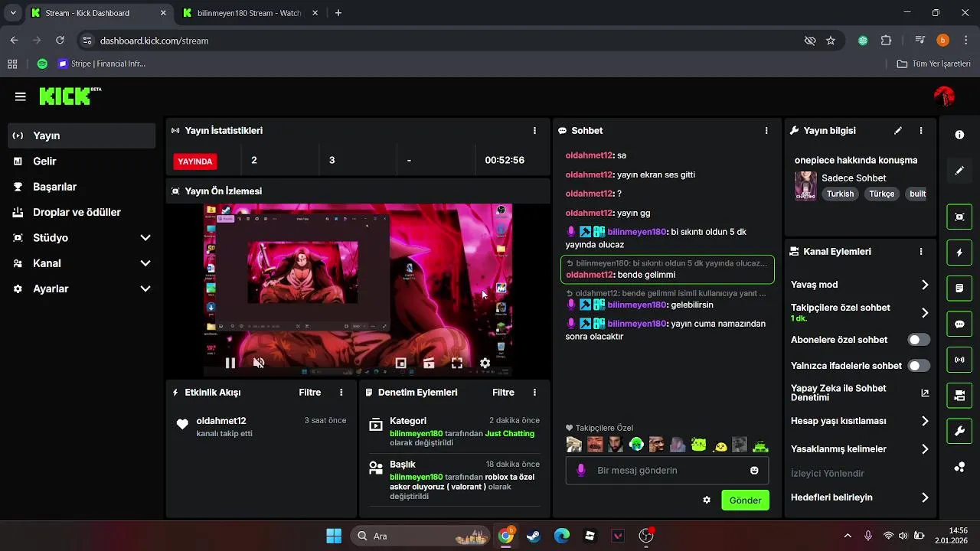Open the hamburger menu next to the Kick logo
980x551 pixels.
coord(21,96)
